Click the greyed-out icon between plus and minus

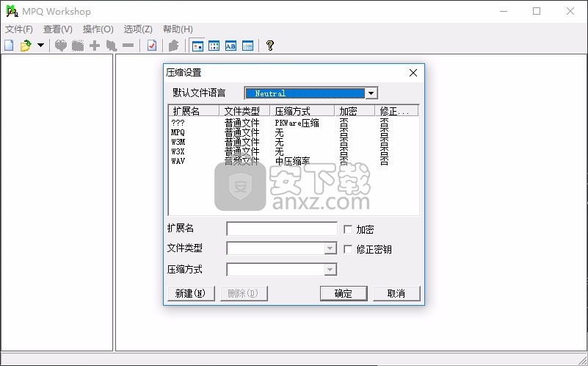[112, 46]
